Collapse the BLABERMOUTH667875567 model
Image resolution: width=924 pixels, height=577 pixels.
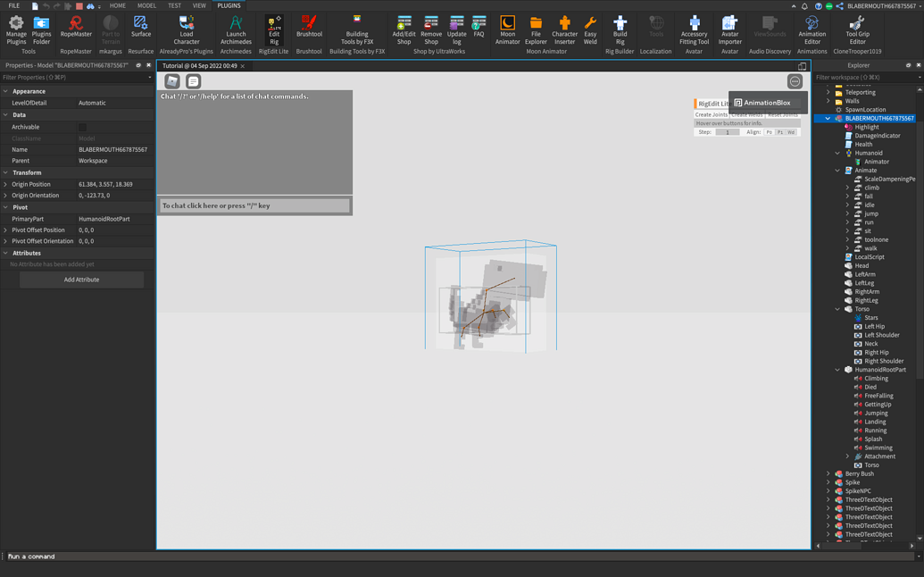click(829, 117)
